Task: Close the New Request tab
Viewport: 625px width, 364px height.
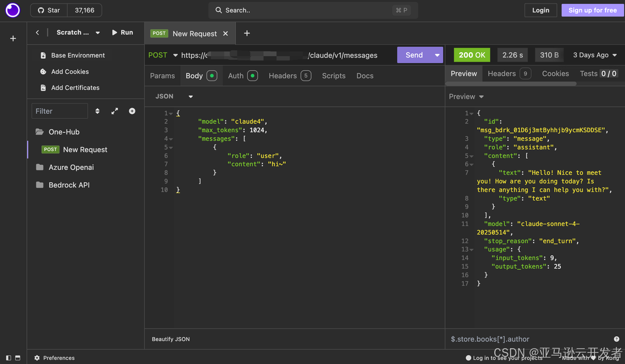Action: tap(225, 33)
